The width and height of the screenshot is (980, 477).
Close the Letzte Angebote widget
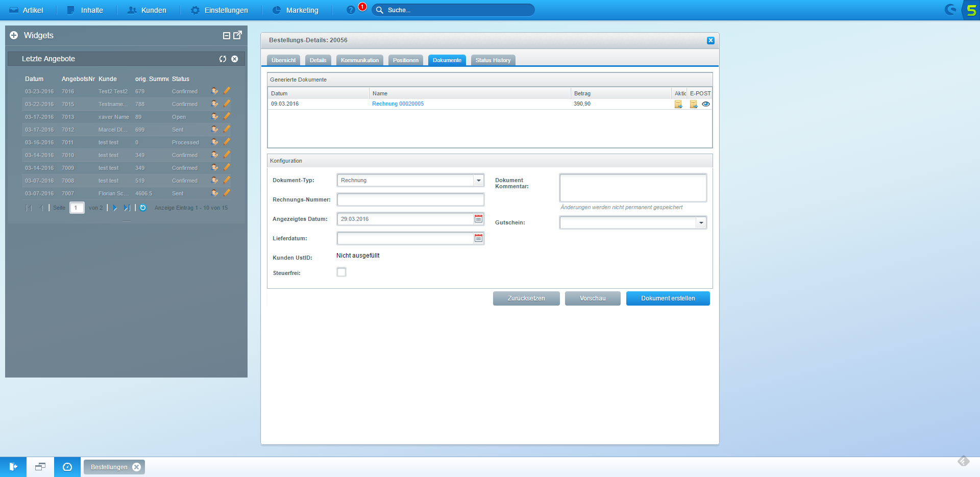(x=235, y=59)
